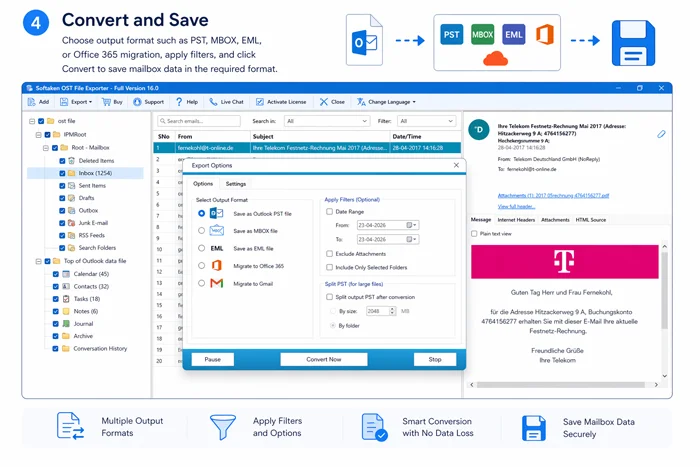Click the By size stepper arrows
The image size is (700, 467).
click(x=392, y=311)
